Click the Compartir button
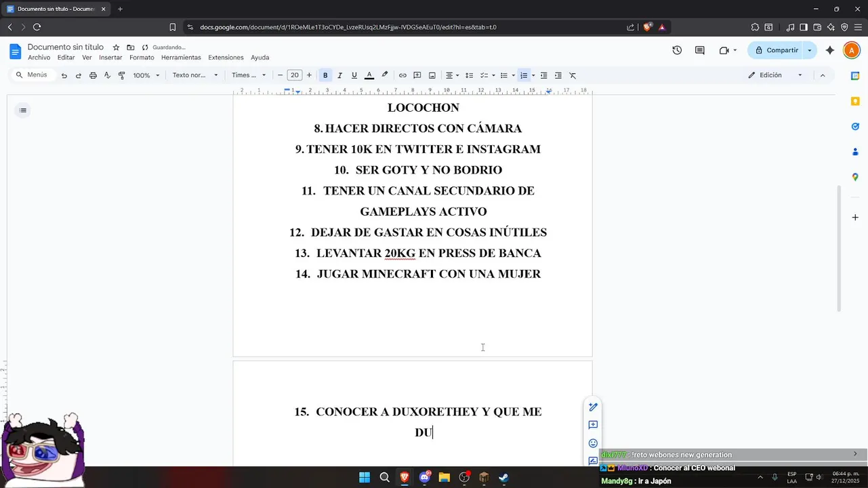This screenshot has height=488, width=868. click(777, 50)
